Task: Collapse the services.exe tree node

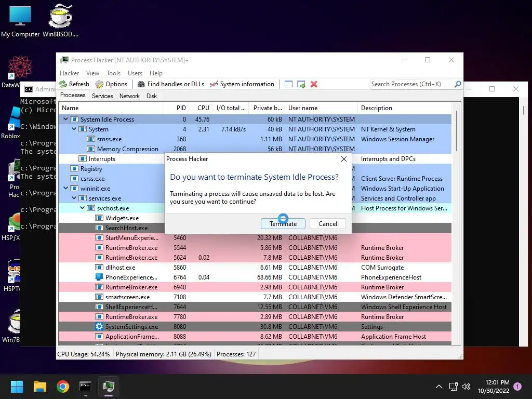Action: point(74,198)
